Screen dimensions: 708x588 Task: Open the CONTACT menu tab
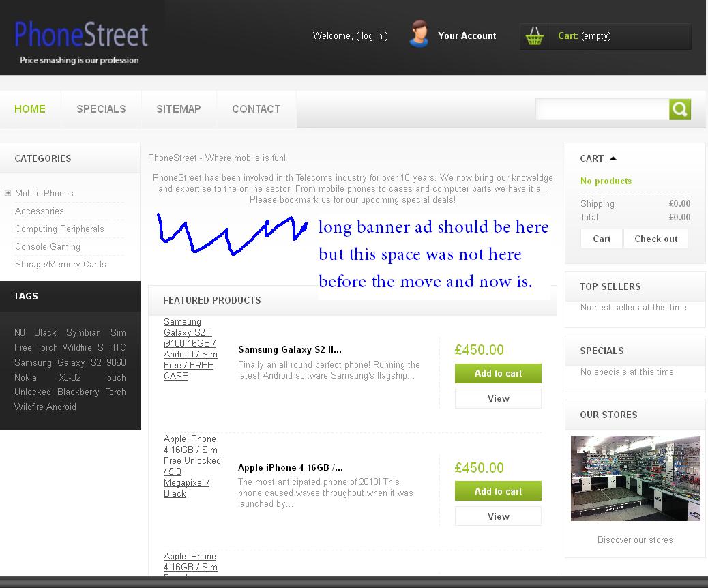(256, 109)
